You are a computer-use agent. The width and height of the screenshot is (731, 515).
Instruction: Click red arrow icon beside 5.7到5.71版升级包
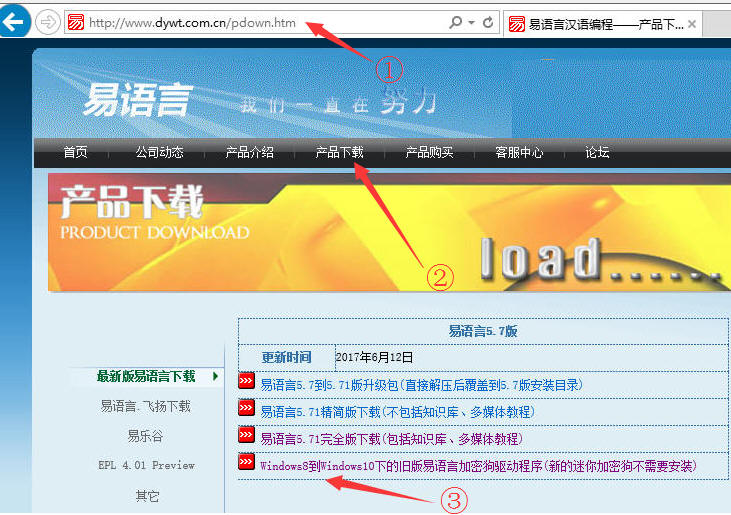(247, 381)
